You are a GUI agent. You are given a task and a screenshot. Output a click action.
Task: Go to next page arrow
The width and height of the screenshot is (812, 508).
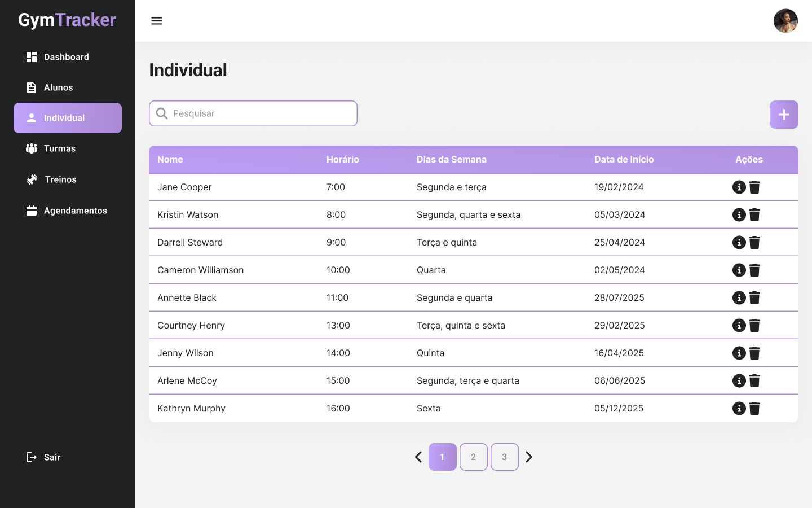coord(529,457)
